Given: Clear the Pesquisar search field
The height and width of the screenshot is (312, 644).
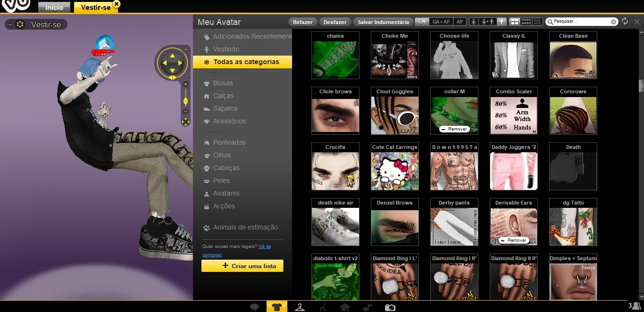Looking at the screenshot, I should 613,22.
